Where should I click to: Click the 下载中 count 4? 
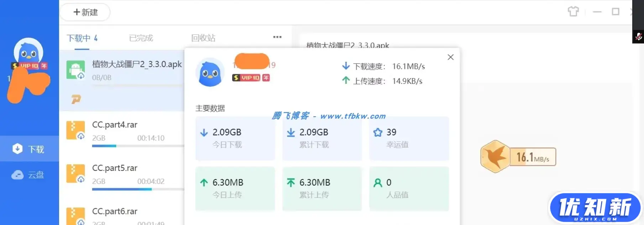pyautogui.click(x=95, y=38)
